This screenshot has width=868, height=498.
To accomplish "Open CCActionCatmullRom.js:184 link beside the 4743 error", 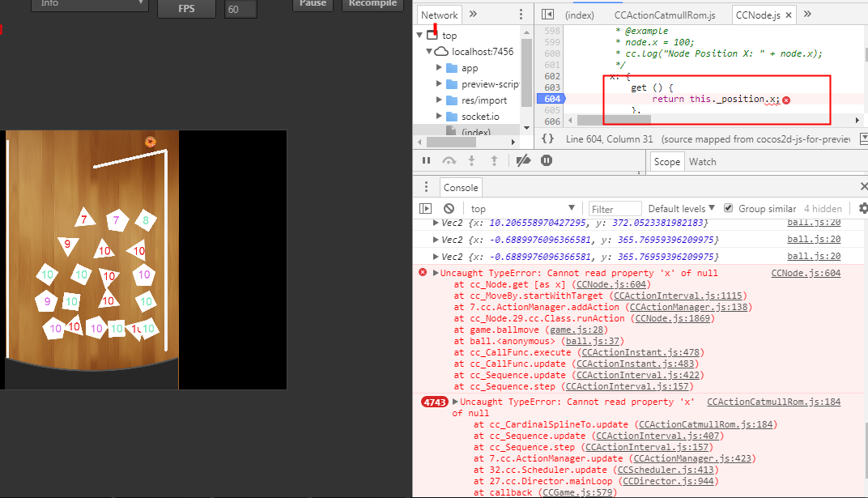I will click(773, 402).
